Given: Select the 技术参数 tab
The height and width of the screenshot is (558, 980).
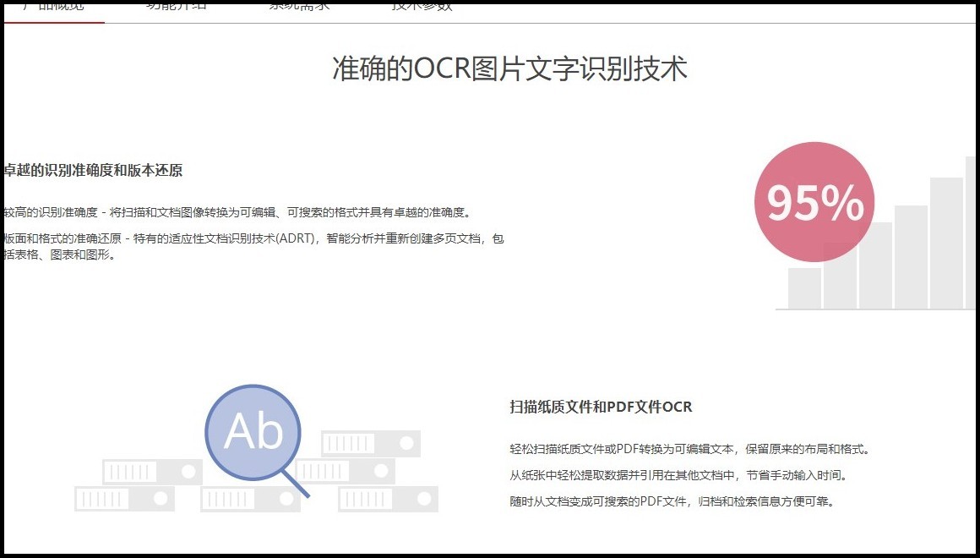Looking at the screenshot, I should tap(420, 5).
